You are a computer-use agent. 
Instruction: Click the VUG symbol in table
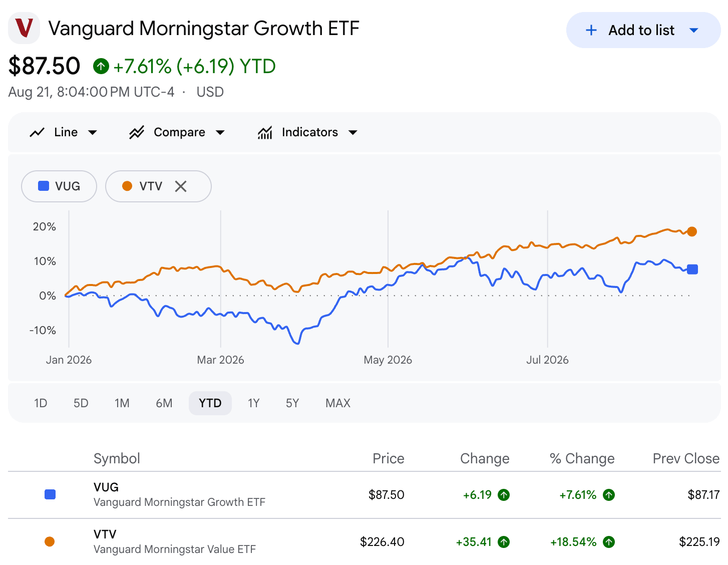tap(106, 487)
